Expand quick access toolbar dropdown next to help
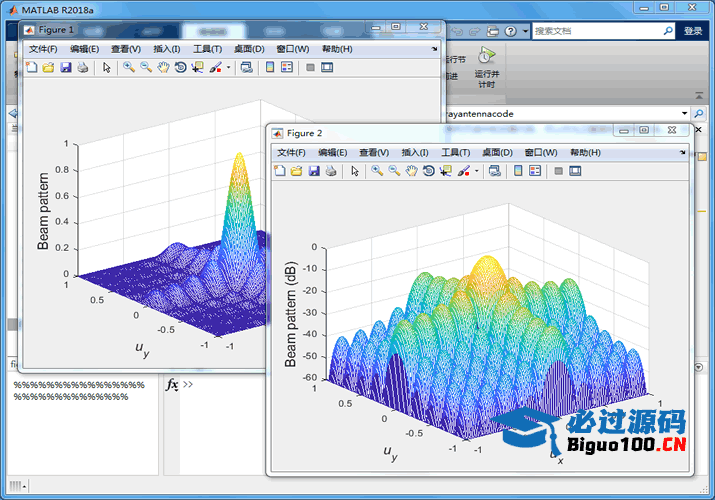715x500 pixels. coord(526,31)
